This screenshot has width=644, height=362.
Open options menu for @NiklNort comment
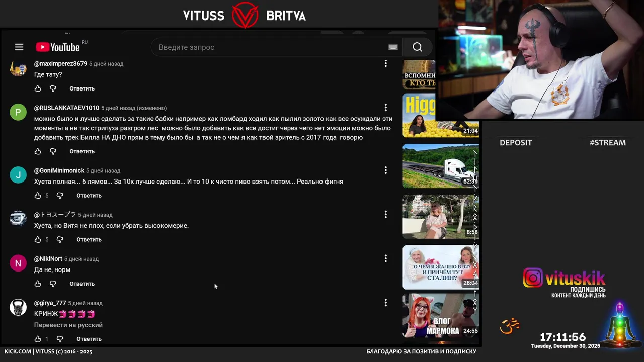coord(386,258)
